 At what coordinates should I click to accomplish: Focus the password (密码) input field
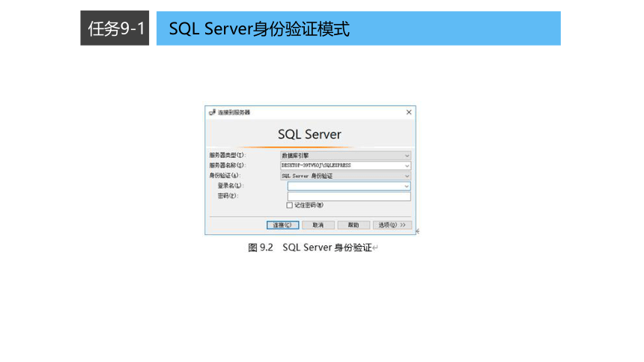pos(349,196)
